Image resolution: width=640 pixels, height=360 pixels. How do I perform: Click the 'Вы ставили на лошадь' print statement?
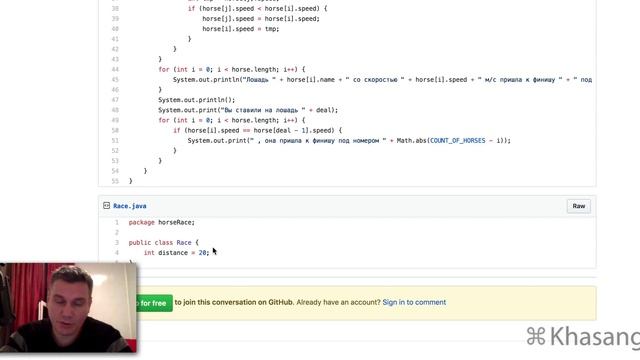click(x=248, y=110)
